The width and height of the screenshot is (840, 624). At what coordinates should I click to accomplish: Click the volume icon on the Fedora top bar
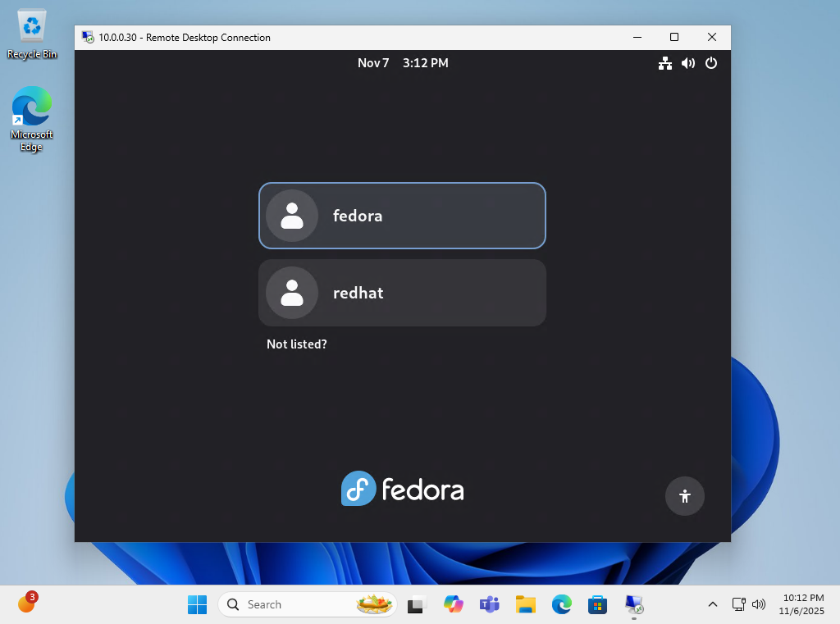pos(687,63)
